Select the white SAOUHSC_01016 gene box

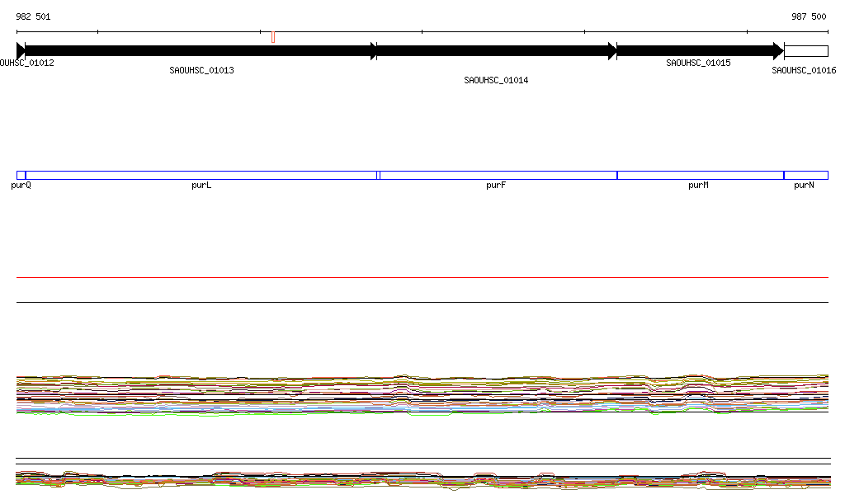point(805,51)
